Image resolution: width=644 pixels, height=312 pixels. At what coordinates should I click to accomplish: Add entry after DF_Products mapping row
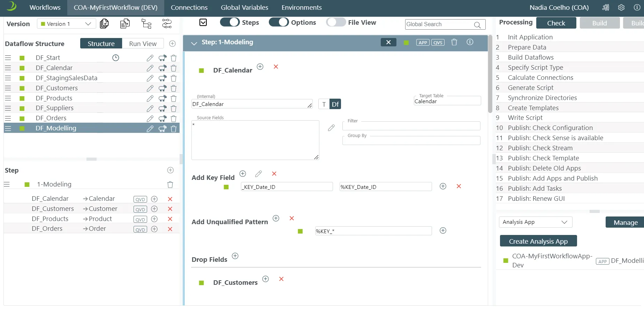point(154,219)
